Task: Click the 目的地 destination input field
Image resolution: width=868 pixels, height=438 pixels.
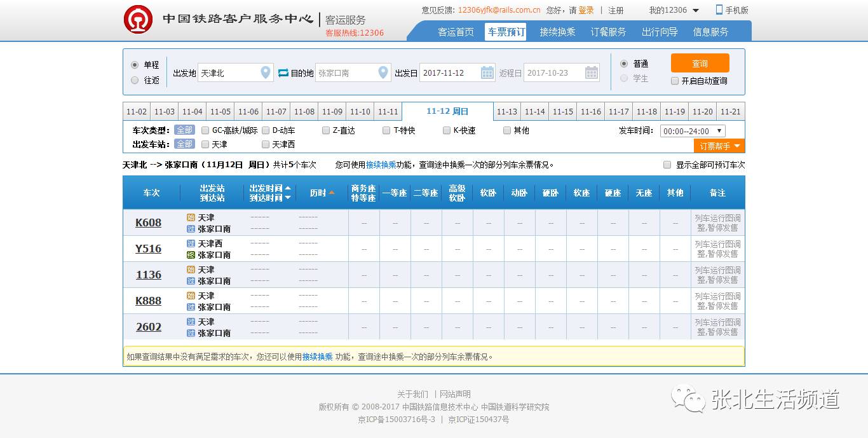Action: pos(345,73)
